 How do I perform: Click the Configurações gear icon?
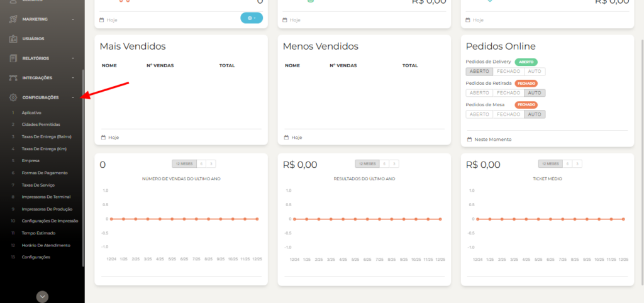point(13,97)
